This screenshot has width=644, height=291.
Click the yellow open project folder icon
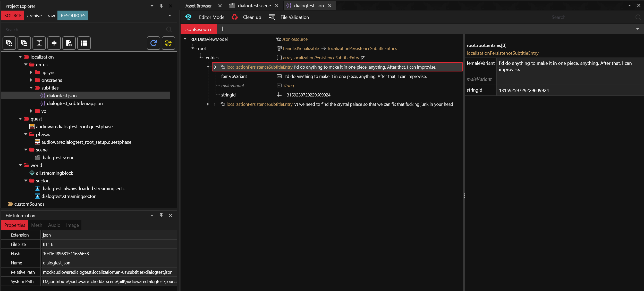[168, 43]
